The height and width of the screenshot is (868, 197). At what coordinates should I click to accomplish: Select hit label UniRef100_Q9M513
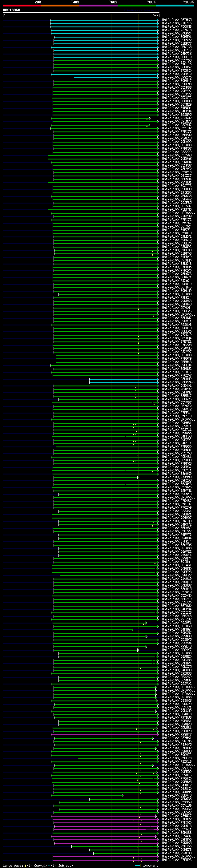pos(177,826)
